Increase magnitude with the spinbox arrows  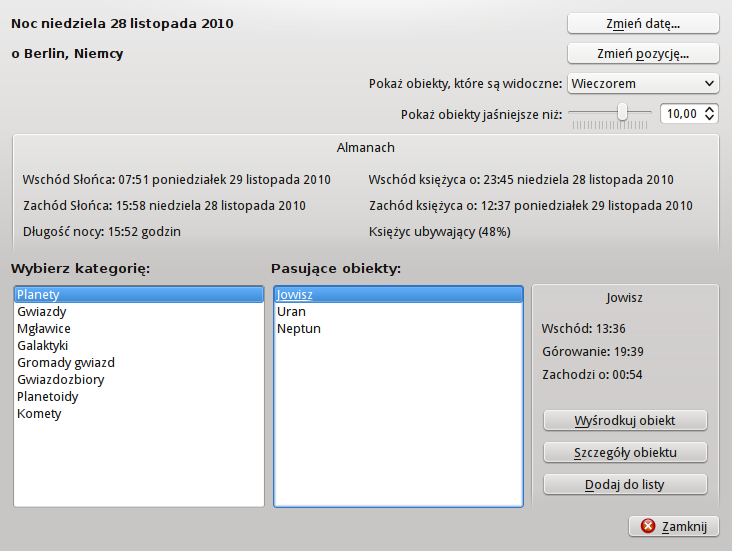click(x=710, y=110)
